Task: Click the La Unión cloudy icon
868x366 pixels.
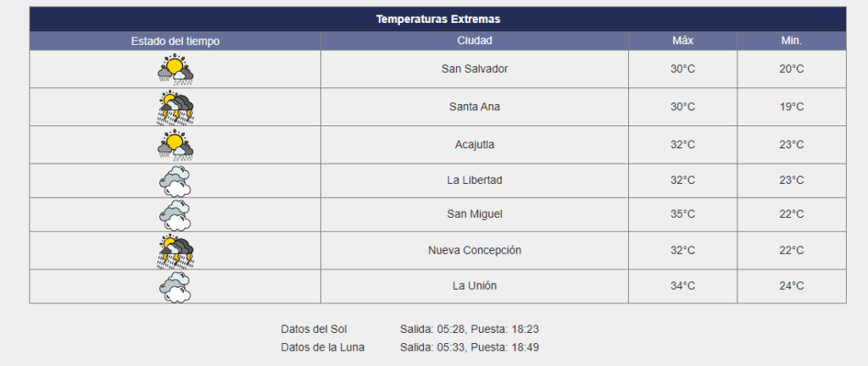Action: tap(175, 286)
